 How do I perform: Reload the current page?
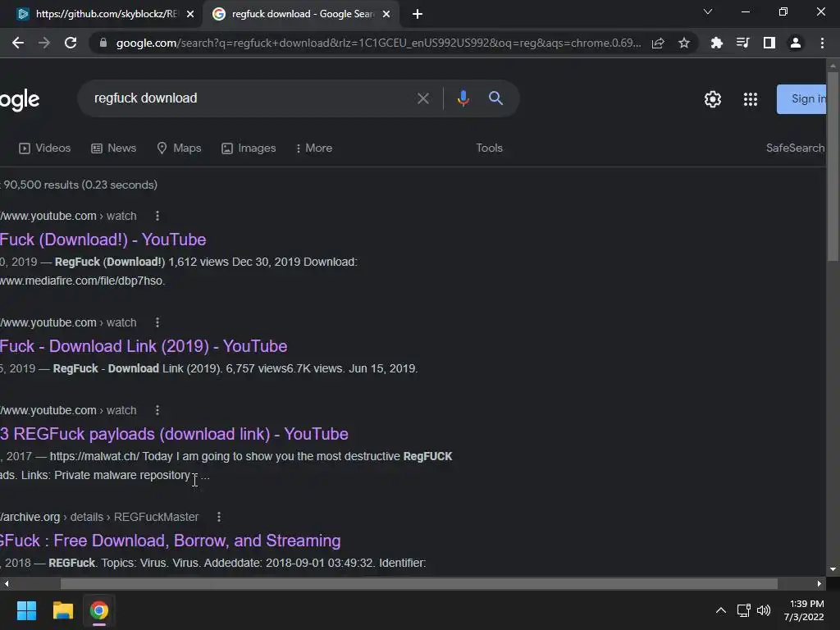click(71, 43)
